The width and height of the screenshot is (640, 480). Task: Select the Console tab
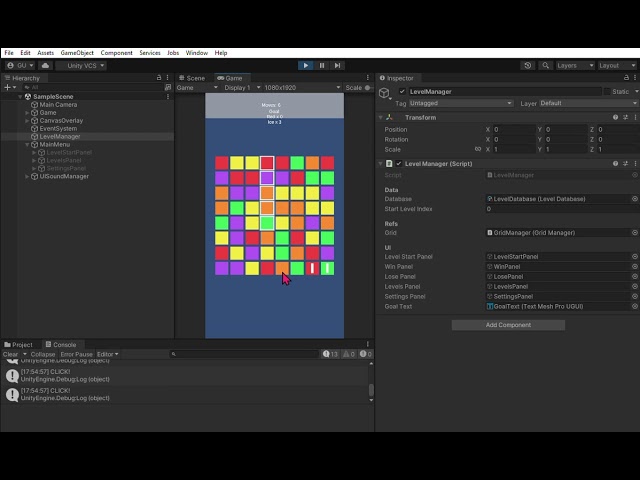click(x=61, y=344)
